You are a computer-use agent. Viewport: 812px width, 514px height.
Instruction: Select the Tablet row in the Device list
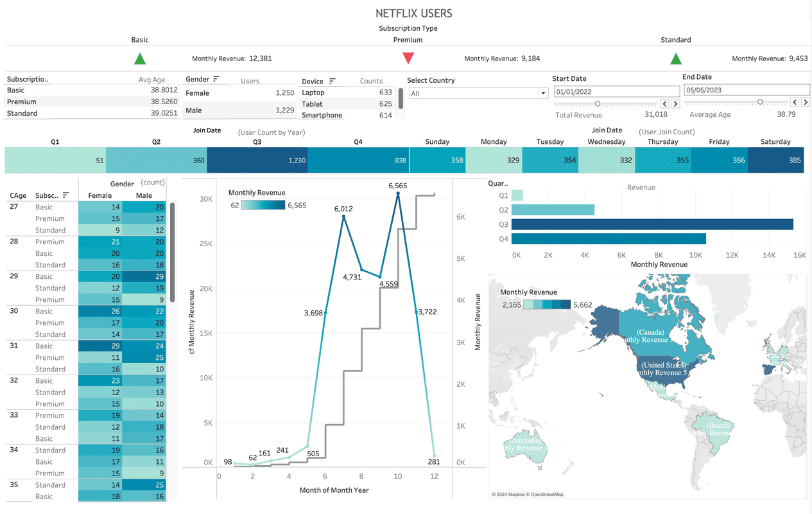[x=347, y=104]
